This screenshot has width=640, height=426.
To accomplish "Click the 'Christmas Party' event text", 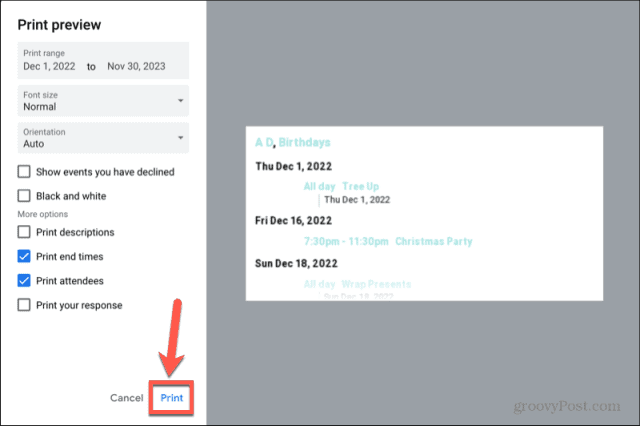I will (x=433, y=242).
